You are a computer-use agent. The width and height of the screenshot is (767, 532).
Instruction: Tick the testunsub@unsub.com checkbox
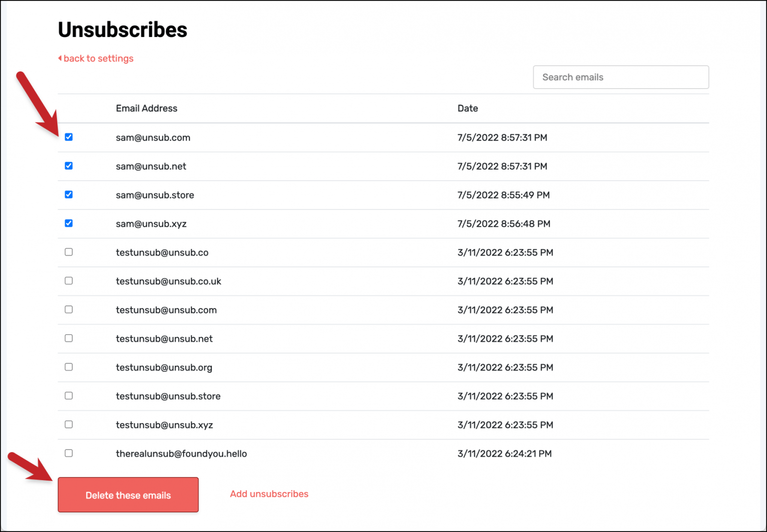[69, 309]
